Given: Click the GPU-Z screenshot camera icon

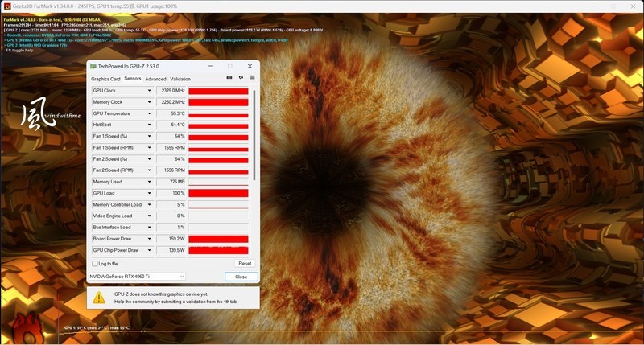Looking at the screenshot, I should point(229,77).
